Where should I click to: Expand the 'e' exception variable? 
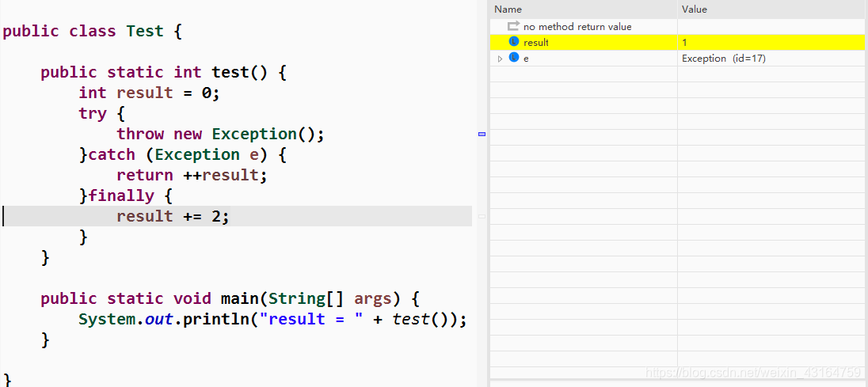tap(500, 59)
